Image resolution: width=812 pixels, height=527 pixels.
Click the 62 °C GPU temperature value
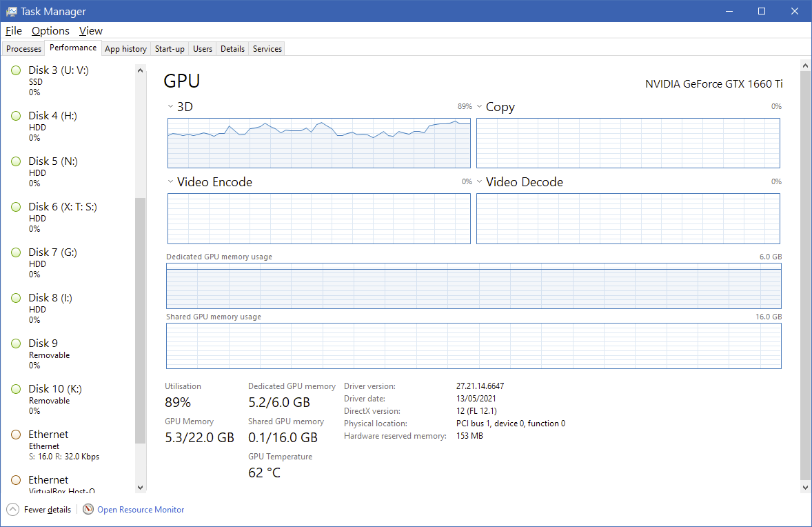coord(264,473)
